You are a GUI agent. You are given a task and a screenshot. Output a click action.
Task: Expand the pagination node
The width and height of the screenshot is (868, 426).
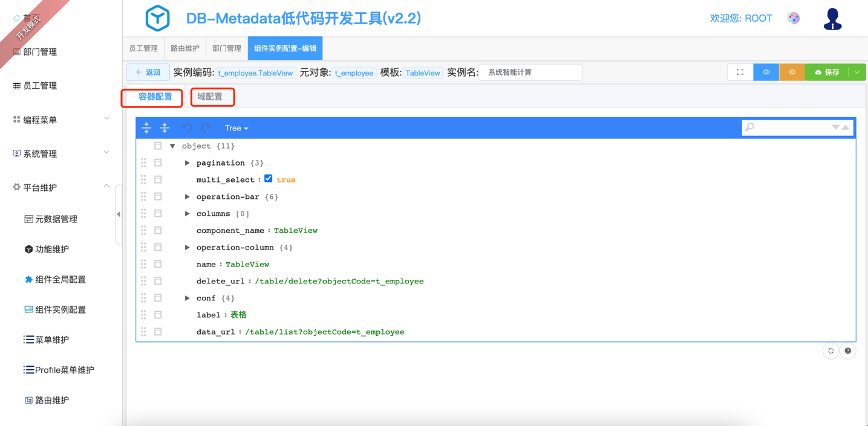(x=188, y=163)
